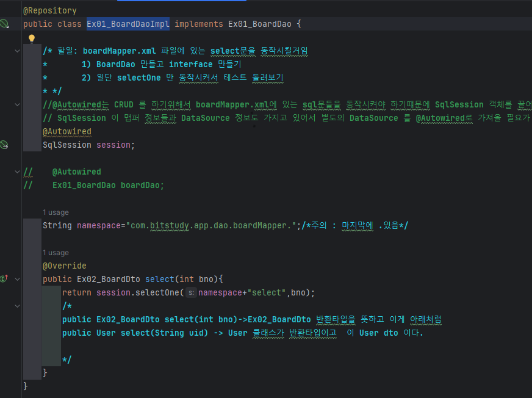532x398 pixels.
Task: Click the select method name in declaration
Action: tap(159, 279)
